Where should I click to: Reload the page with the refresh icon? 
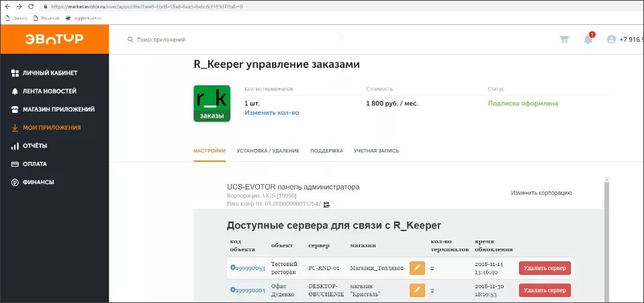31,7
